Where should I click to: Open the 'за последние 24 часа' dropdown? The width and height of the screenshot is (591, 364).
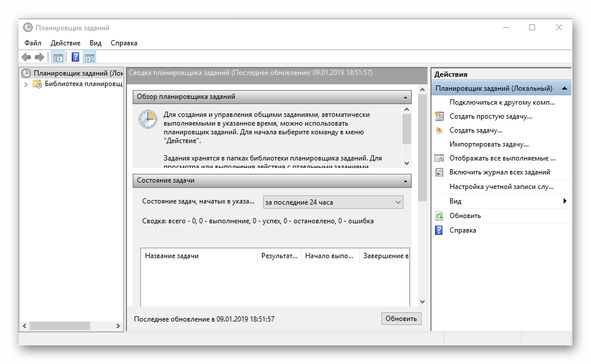coord(333,202)
